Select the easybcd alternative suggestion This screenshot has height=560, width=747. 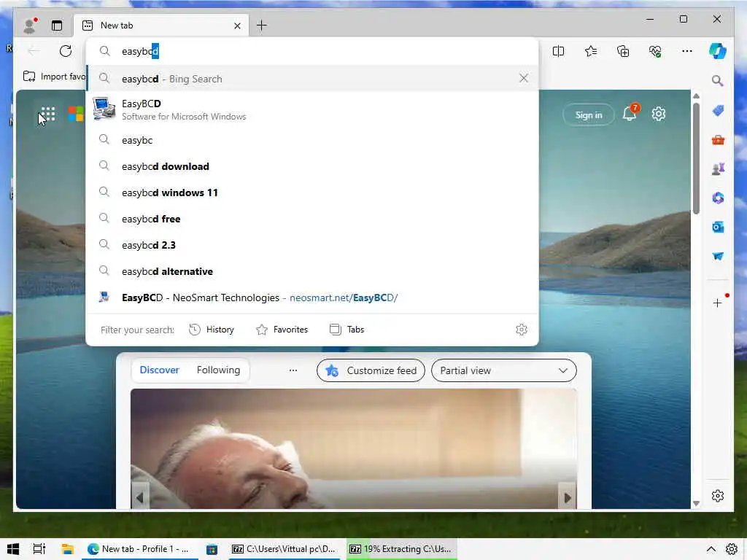313,271
